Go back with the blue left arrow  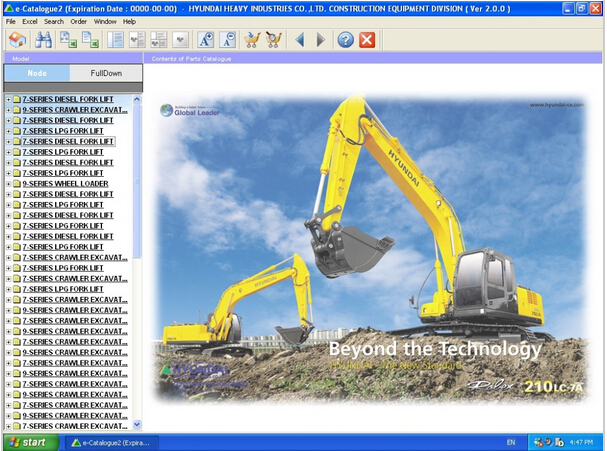tap(299, 40)
